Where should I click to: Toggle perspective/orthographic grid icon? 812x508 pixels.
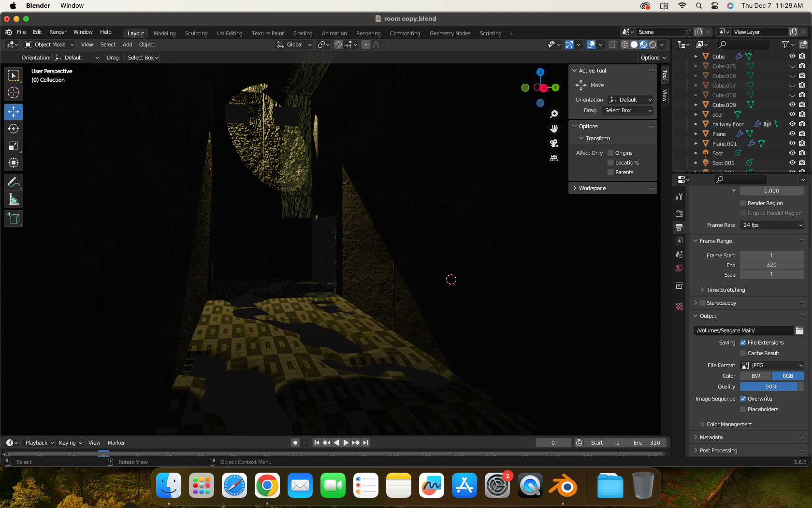[x=554, y=158]
